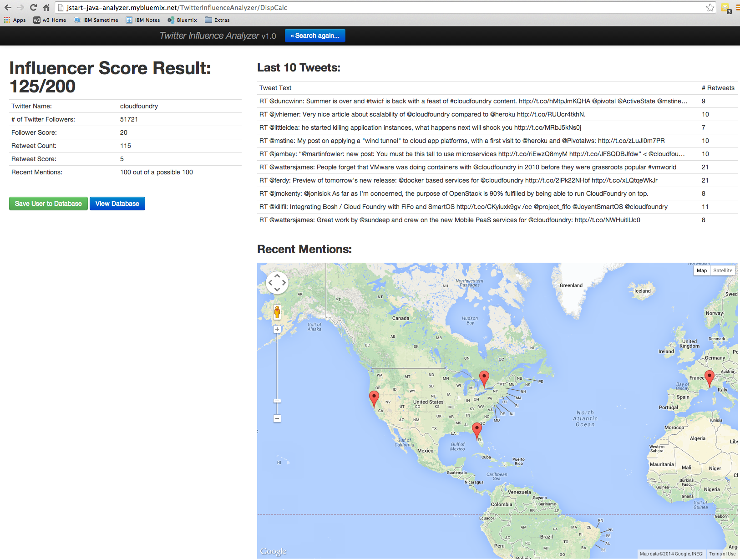Click the View Database button
This screenshot has width=740, height=560.
coord(117,204)
